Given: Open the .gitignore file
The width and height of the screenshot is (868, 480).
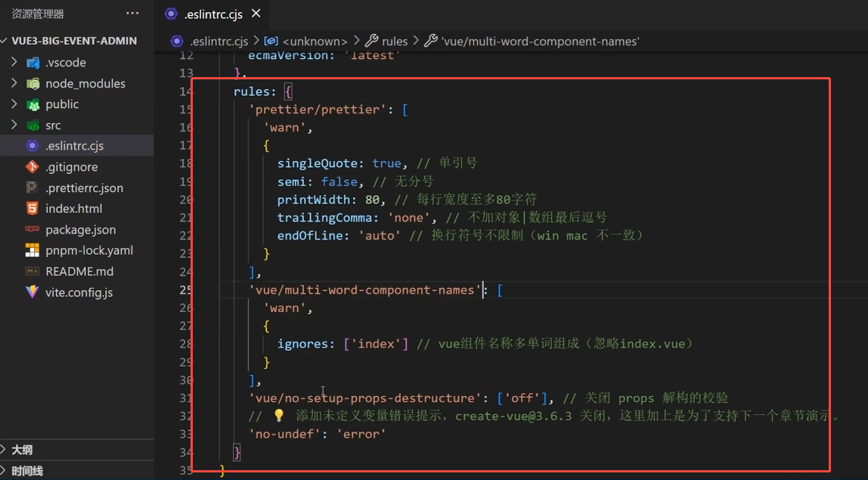Looking at the screenshot, I should point(71,166).
